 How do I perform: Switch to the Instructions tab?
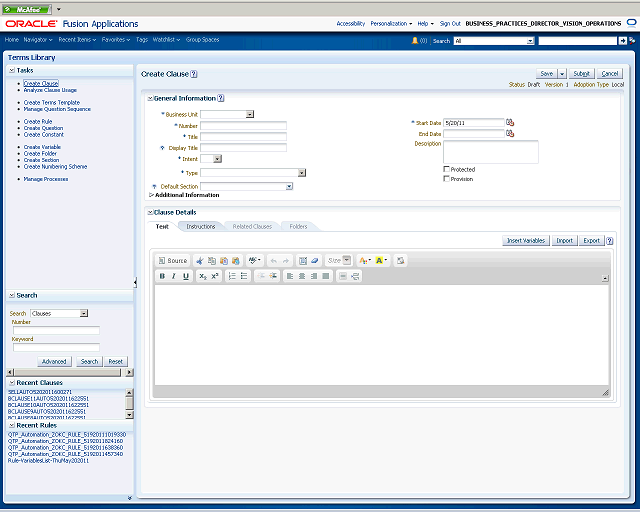click(200, 226)
